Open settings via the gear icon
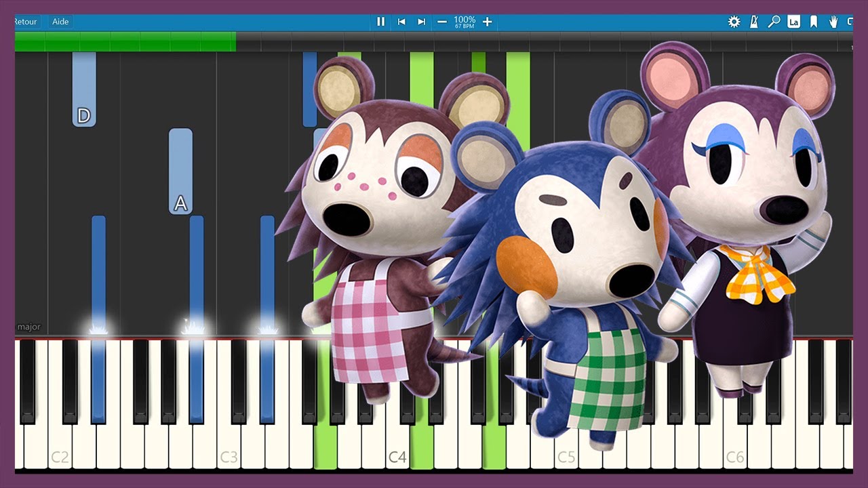The width and height of the screenshot is (868, 488). click(x=734, y=22)
